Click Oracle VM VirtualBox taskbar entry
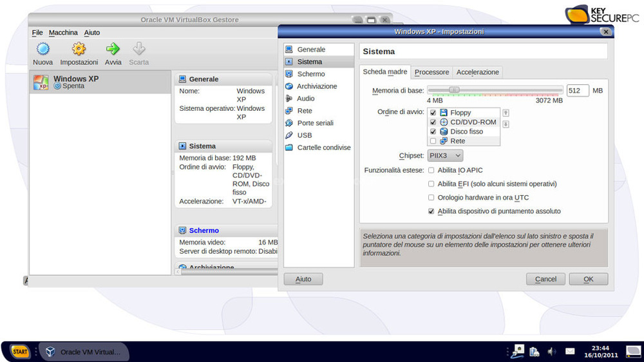 click(84, 352)
